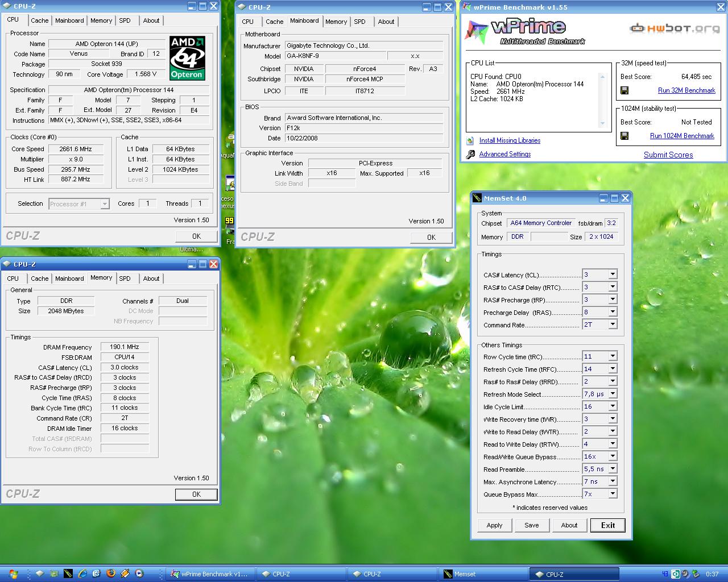Viewport: 728px width, 582px height.
Task: Click the About button in MemSet
Action: coord(569,525)
